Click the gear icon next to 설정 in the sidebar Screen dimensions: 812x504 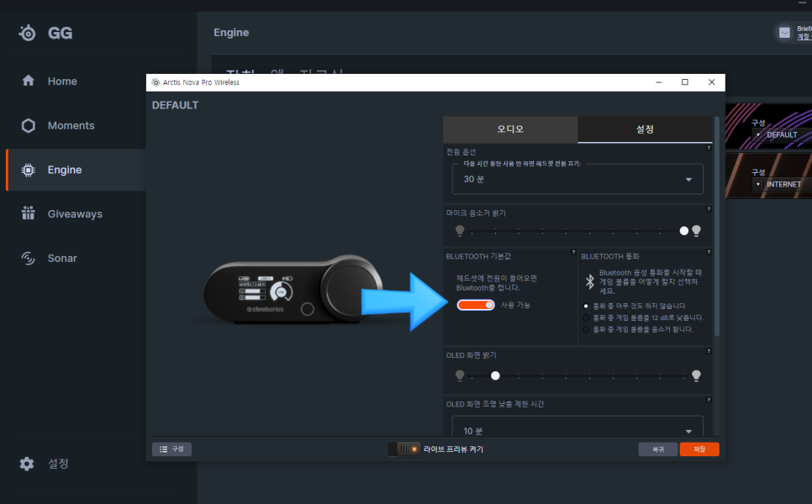27,464
